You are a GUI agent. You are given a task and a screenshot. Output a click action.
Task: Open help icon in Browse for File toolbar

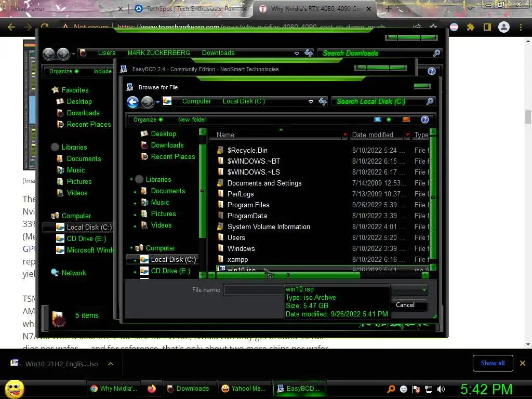(425, 119)
